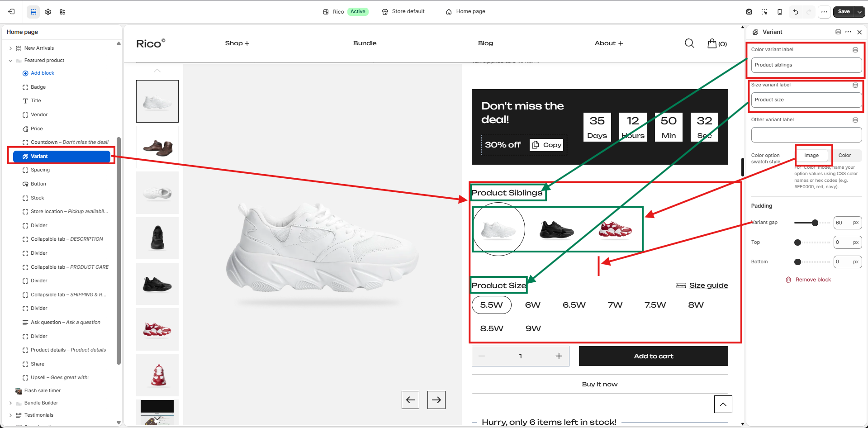Viewport: 868px width, 428px height.
Task: Click the database icon in top toolbar
Action: coord(749,12)
